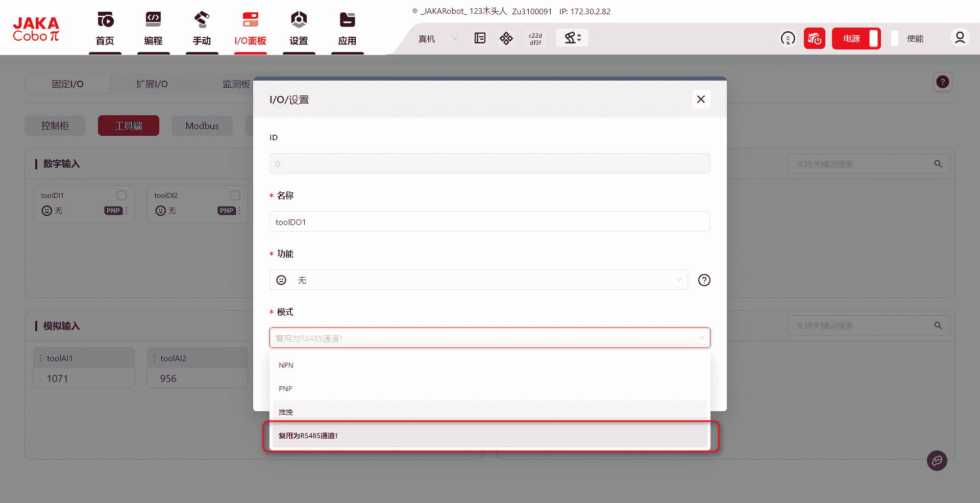
Task: Click the help icon next to 功能 dropdown
Action: click(704, 280)
